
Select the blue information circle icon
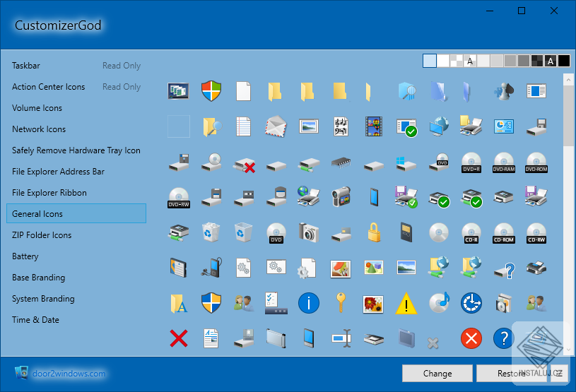coord(309,303)
